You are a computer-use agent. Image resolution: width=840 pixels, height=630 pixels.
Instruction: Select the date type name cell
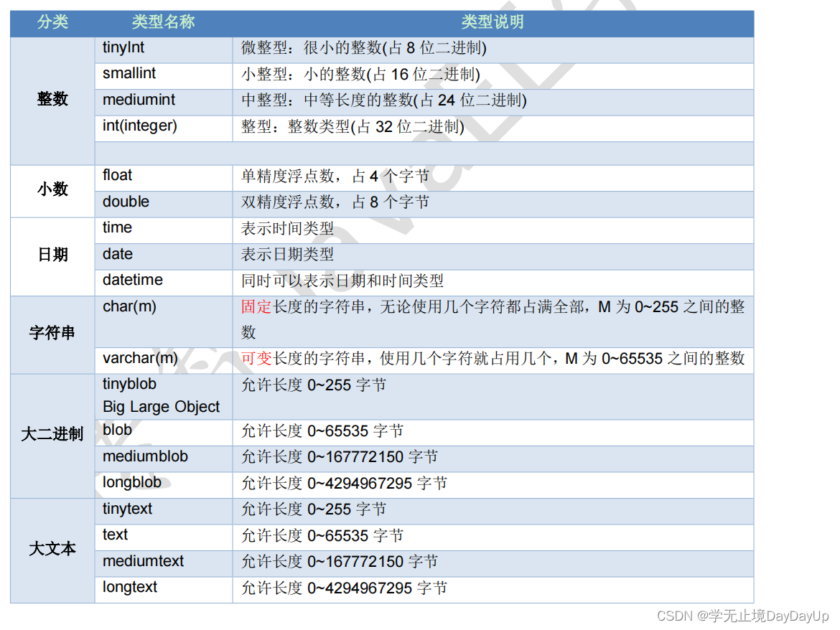click(164, 256)
